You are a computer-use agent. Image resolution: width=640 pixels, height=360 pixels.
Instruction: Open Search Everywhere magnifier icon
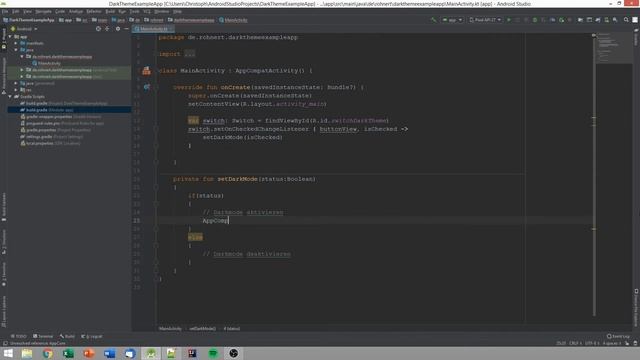pyautogui.click(x=626, y=20)
